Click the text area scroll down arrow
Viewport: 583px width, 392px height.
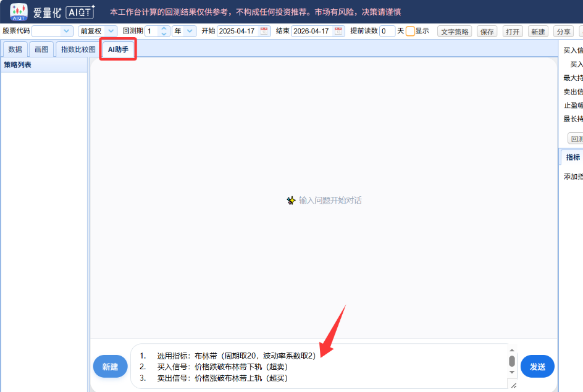pos(512,372)
